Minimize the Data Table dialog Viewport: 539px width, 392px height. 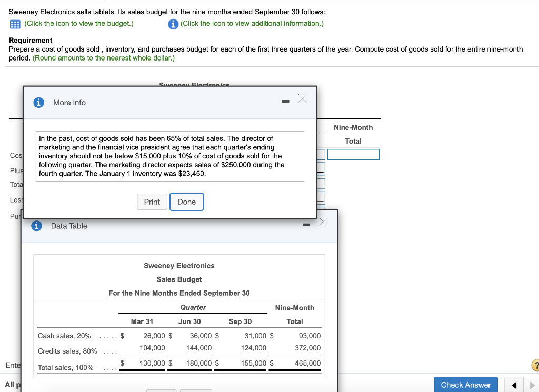click(x=307, y=225)
